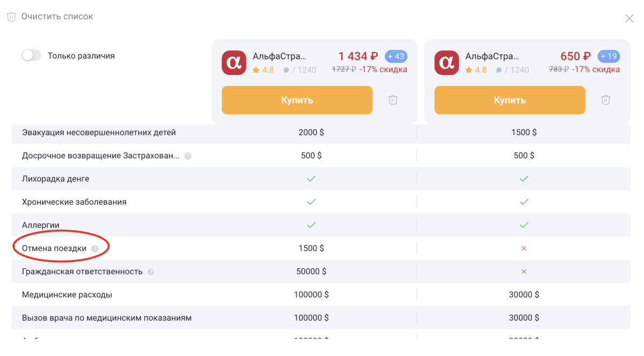
Task: Click the +43 badge on first card
Action: pyautogui.click(x=396, y=56)
